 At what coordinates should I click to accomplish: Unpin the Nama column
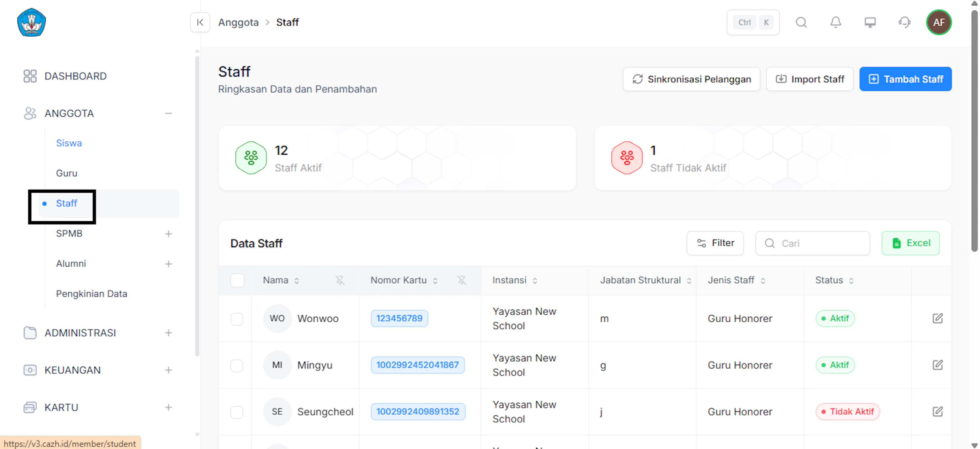(340, 280)
